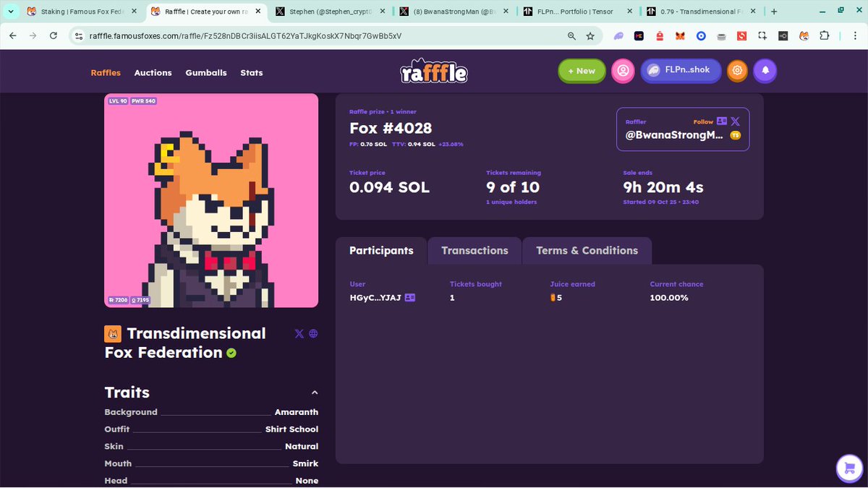The width and height of the screenshot is (868, 488).
Task: Open the collection's website globe icon
Action: pyautogui.click(x=313, y=333)
